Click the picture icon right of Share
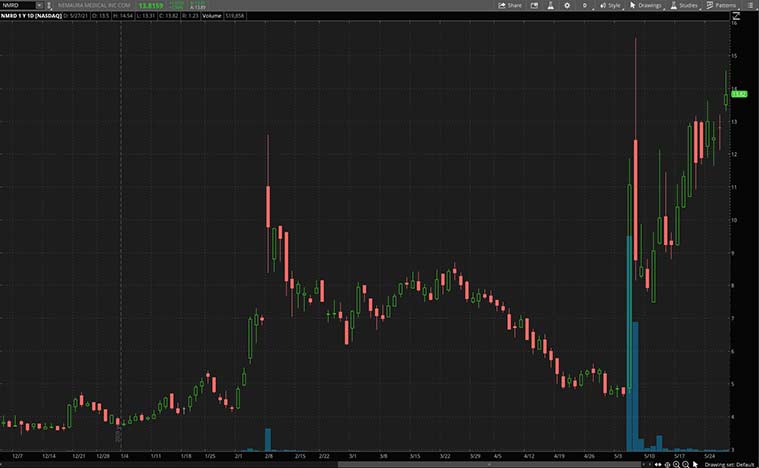 (x=534, y=5)
